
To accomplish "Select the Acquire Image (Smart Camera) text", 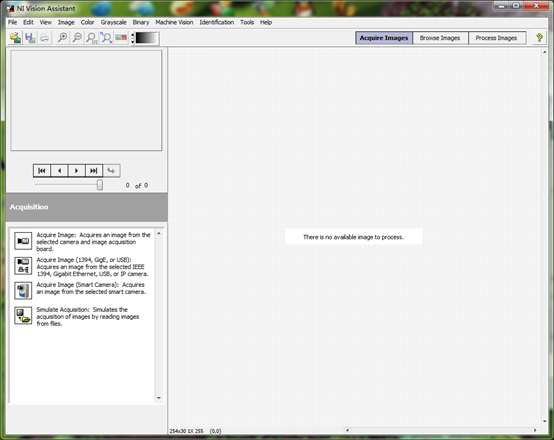I will coord(91,288).
